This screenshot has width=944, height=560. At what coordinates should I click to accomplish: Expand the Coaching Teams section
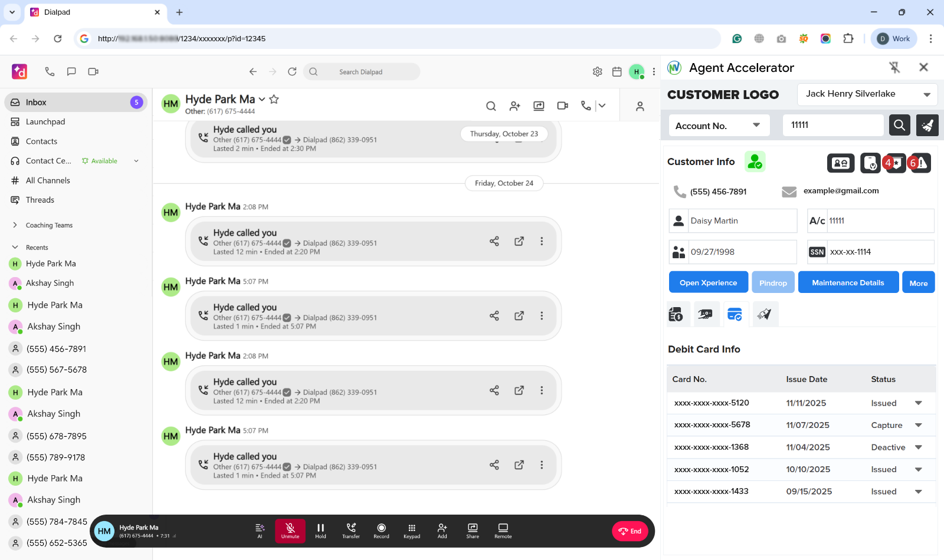click(15, 225)
